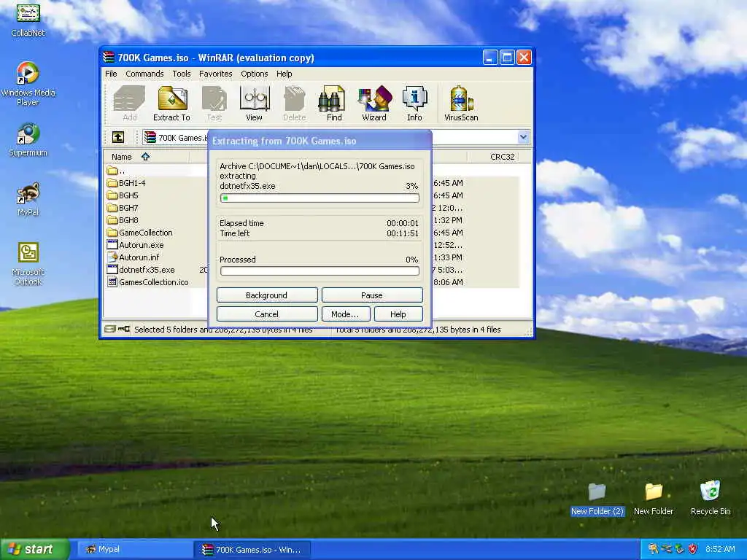Select the parent '..' folder entry
Screen dimensions: 747x560
(116, 171)
